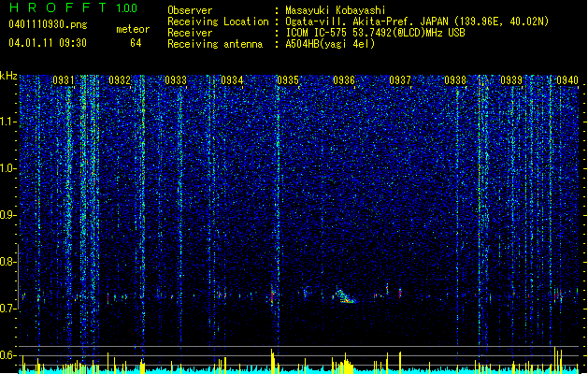Click the 0933 time marker
The height and width of the screenshot is (374, 588).
(x=176, y=80)
